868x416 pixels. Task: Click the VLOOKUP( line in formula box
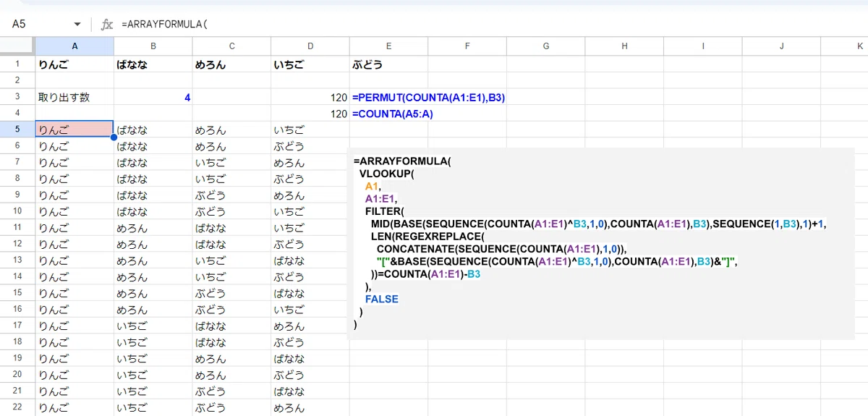point(387,174)
